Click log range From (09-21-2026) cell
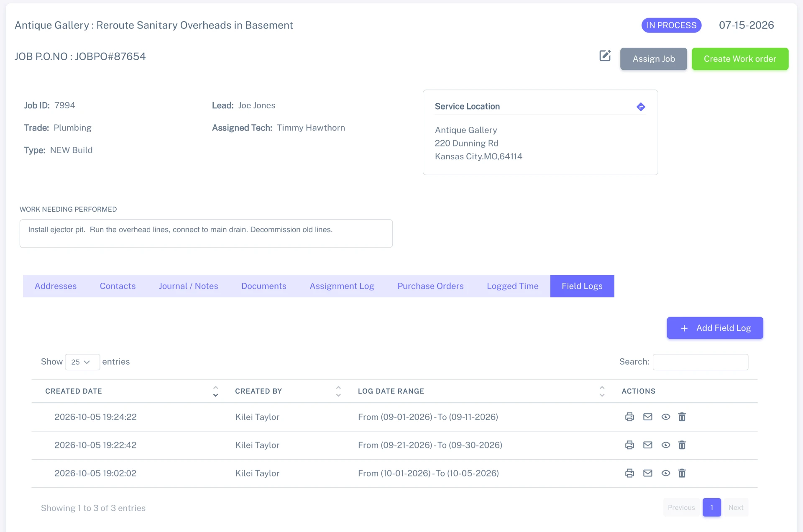The image size is (803, 532). [x=430, y=445]
